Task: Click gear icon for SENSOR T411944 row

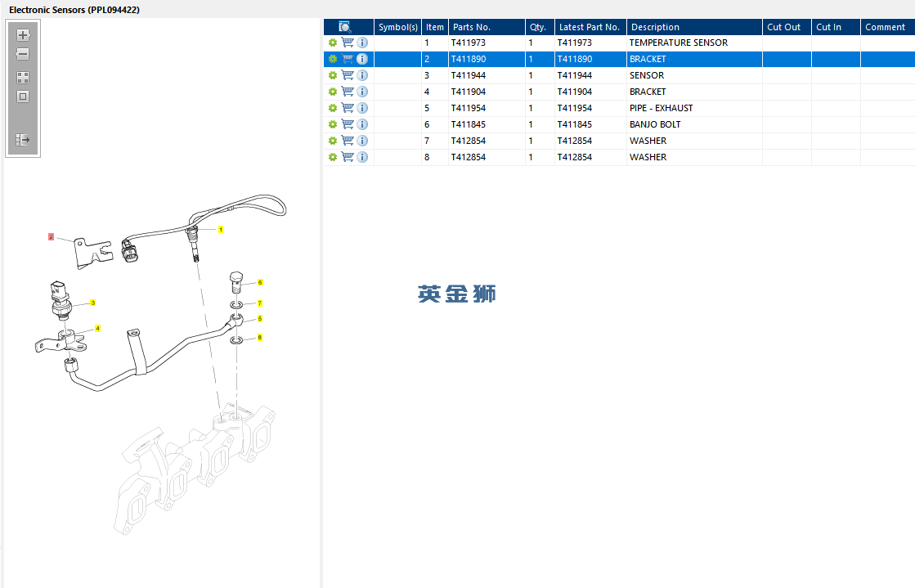Action: (x=333, y=75)
